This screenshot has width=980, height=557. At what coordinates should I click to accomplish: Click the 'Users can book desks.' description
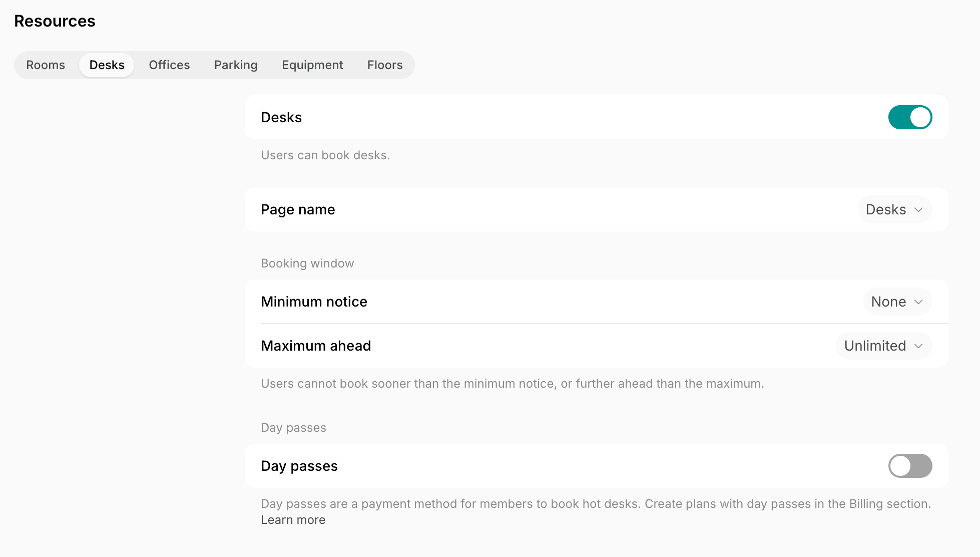pos(325,155)
